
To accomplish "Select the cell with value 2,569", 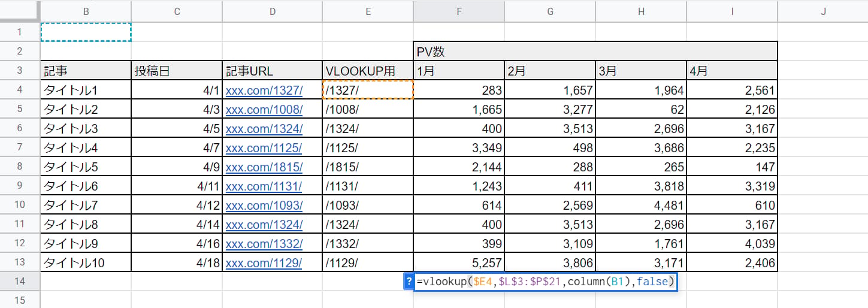I will click(x=550, y=204).
